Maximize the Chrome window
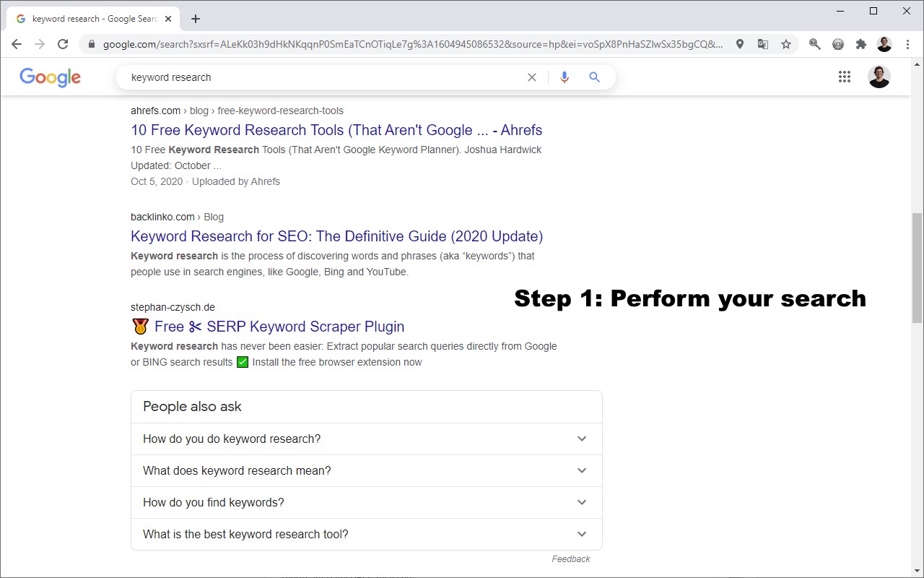 (x=873, y=11)
